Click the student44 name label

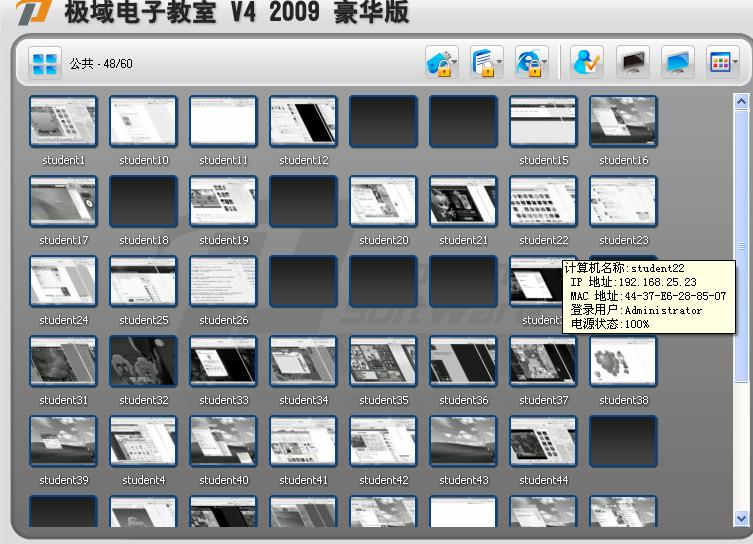544,480
